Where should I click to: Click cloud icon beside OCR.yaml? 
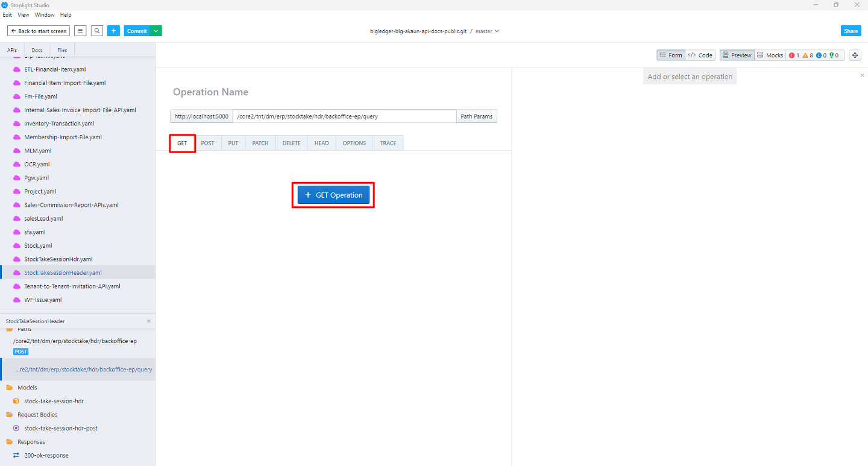point(17,164)
